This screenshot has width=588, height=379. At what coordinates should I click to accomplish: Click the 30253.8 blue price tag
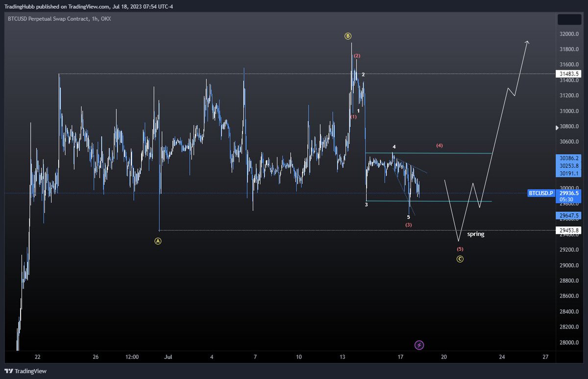coord(570,166)
